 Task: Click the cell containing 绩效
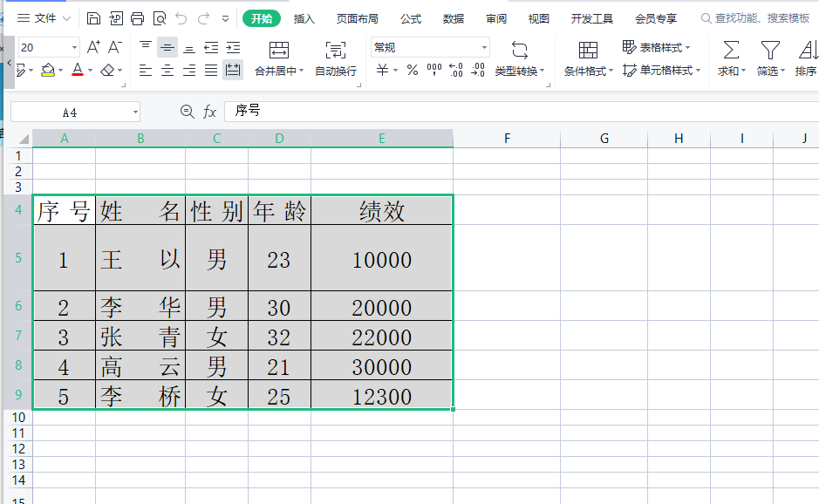coord(382,210)
